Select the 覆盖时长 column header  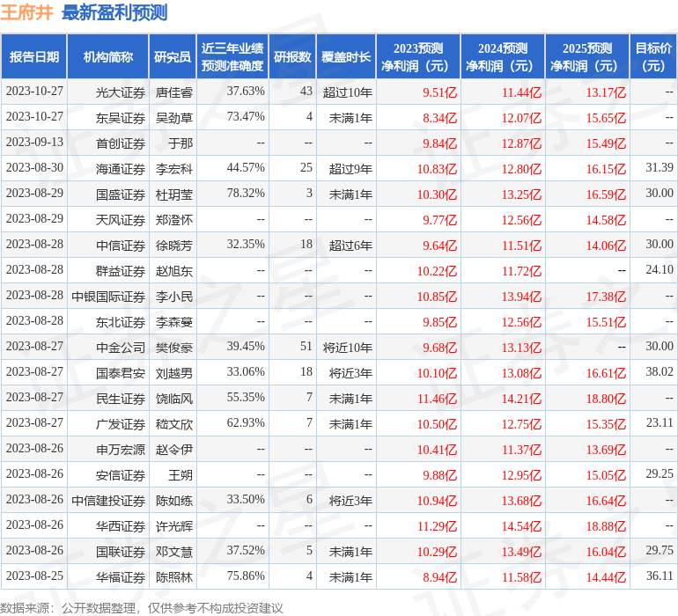346,56
